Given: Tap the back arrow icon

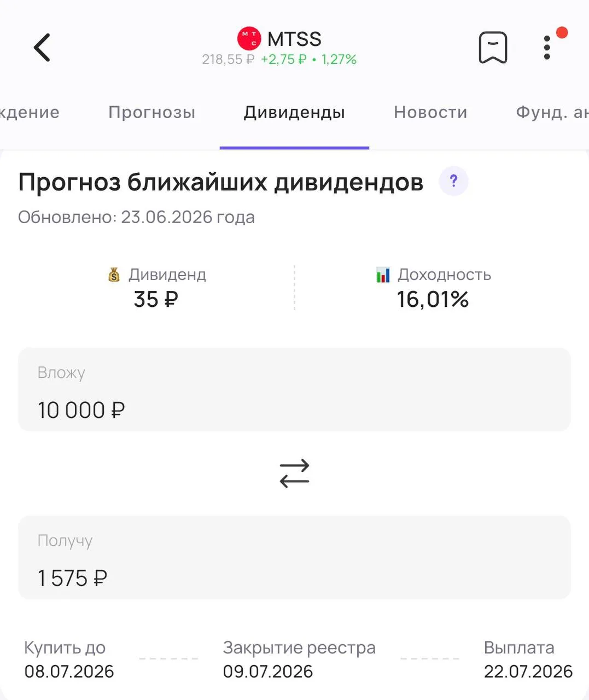Looking at the screenshot, I should (x=42, y=48).
